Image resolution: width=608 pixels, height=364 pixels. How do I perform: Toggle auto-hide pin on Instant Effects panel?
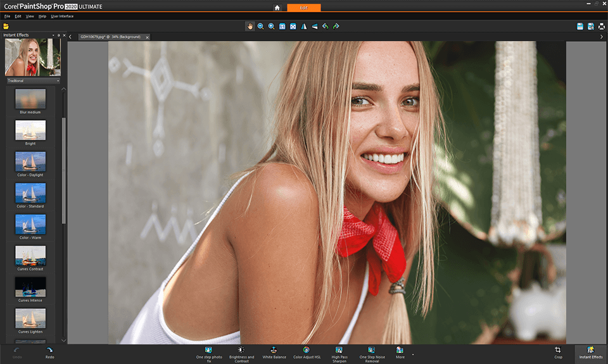tap(59, 35)
